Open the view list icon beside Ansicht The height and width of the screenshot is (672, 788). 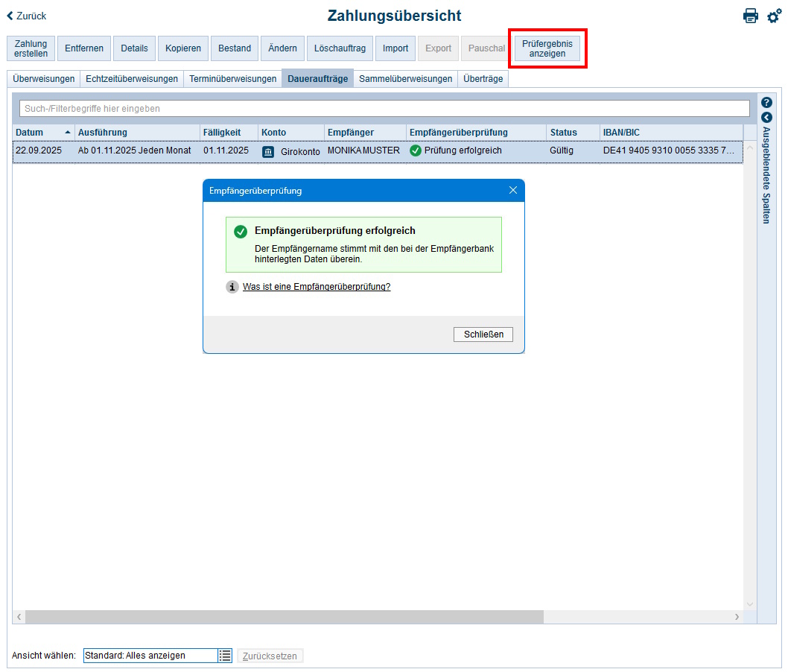pyautogui.click(x=225, y=656)
